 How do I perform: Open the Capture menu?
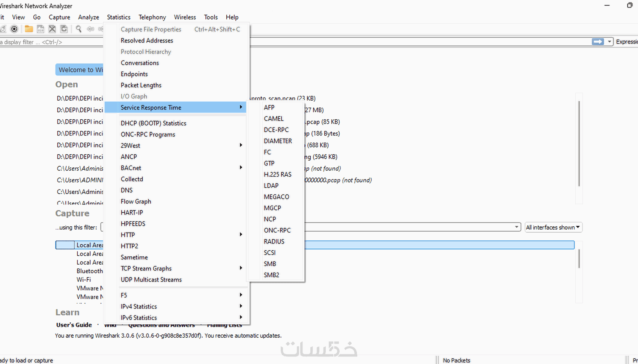pos(59,17)
